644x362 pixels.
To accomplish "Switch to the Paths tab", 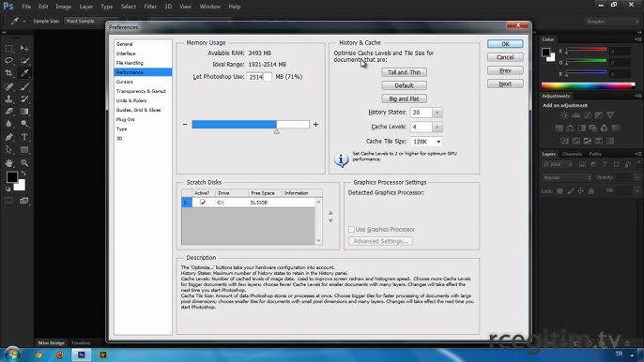I will (x=595, y=154).
